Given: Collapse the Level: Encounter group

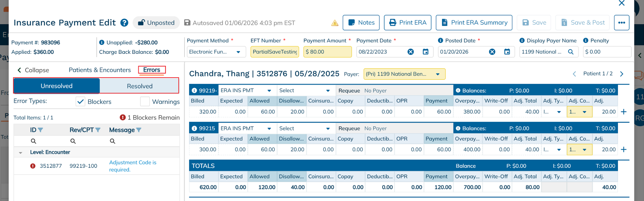Looking at the screenshot, I should pyautogui.click(x=20, y=153).
